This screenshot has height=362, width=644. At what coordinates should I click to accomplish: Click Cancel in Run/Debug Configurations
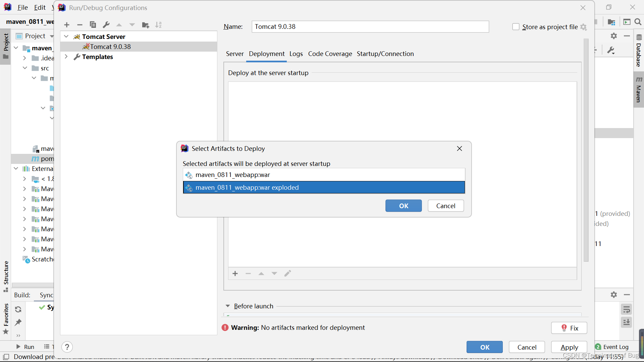(527, 347)
